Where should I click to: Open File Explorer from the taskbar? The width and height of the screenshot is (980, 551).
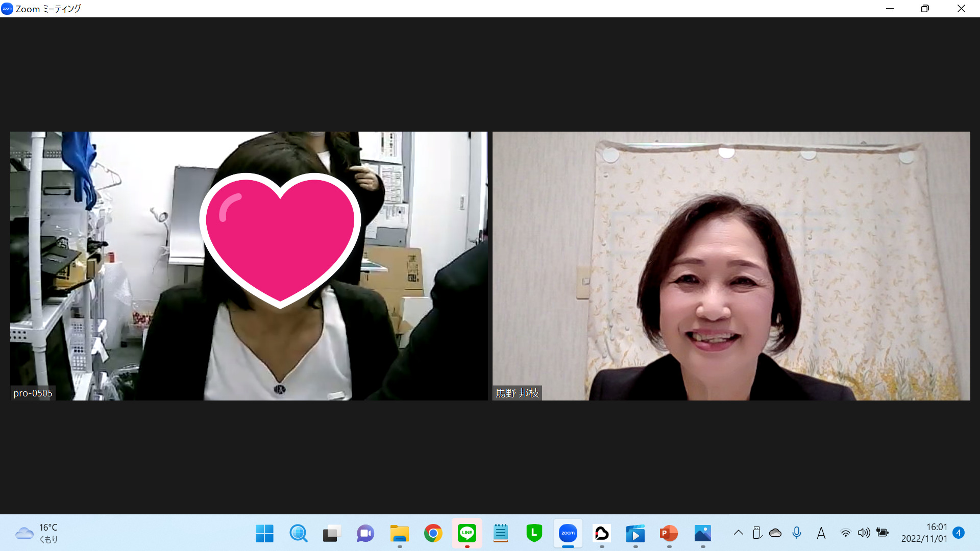(399, 534)
